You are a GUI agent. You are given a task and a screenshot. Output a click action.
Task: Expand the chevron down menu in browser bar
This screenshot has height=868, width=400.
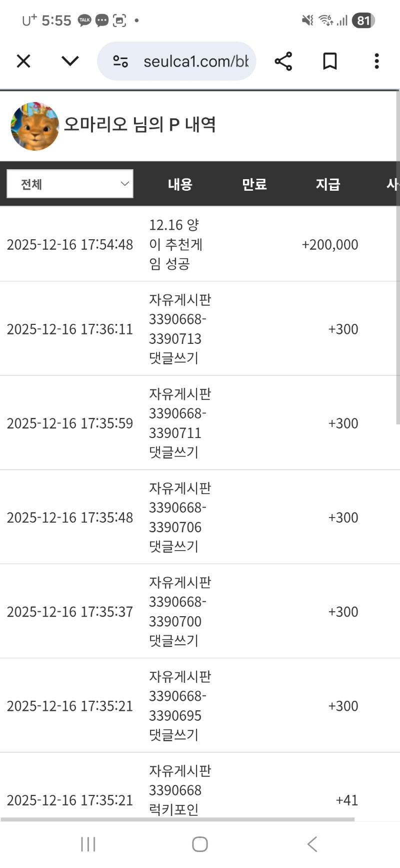coord(70,62)
